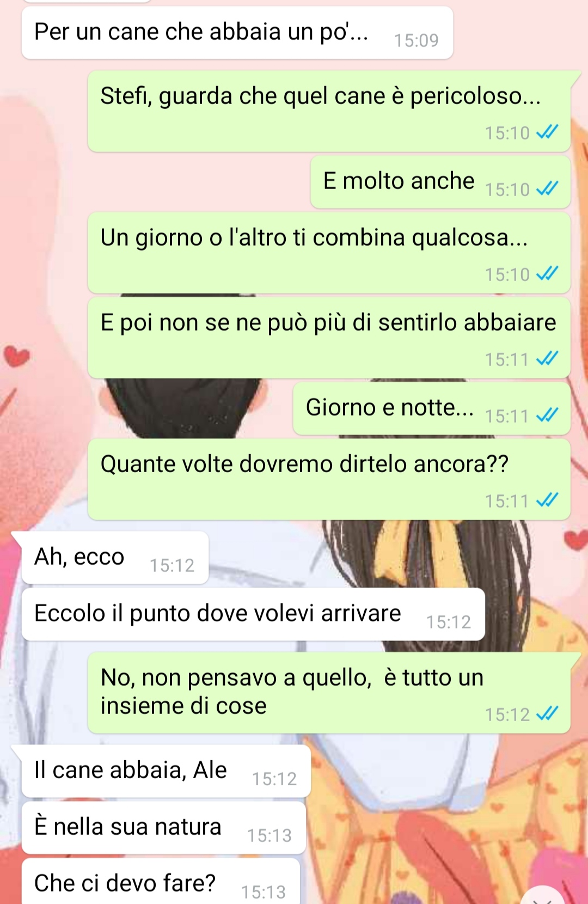
Task: Tap check marks next to 'Giorno e notte...'
Action: (547, 415)
